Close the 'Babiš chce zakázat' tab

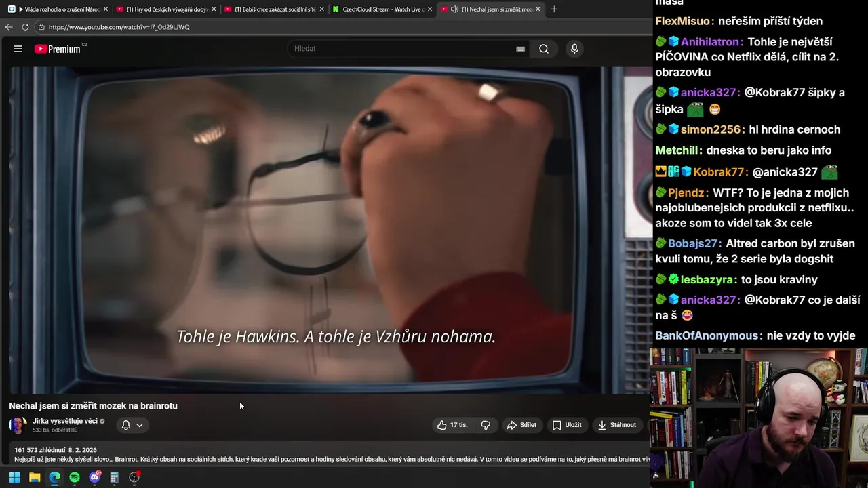[321, 9]
